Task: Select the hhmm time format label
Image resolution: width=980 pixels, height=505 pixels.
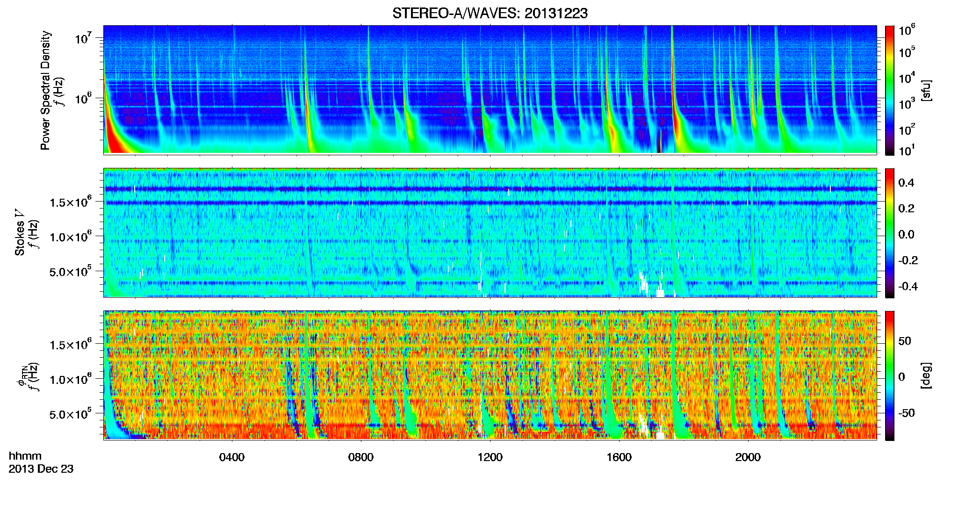Action: pyautogui.click(x=25, y=456)
